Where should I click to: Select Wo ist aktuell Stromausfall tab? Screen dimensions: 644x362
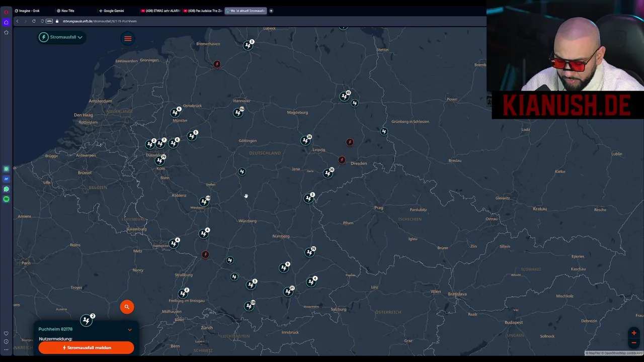click(x=245, y=11)
